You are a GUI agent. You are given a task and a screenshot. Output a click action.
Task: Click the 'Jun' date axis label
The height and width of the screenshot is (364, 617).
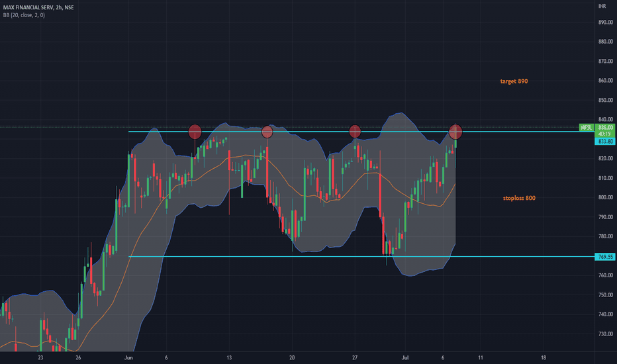coord(128,357)
